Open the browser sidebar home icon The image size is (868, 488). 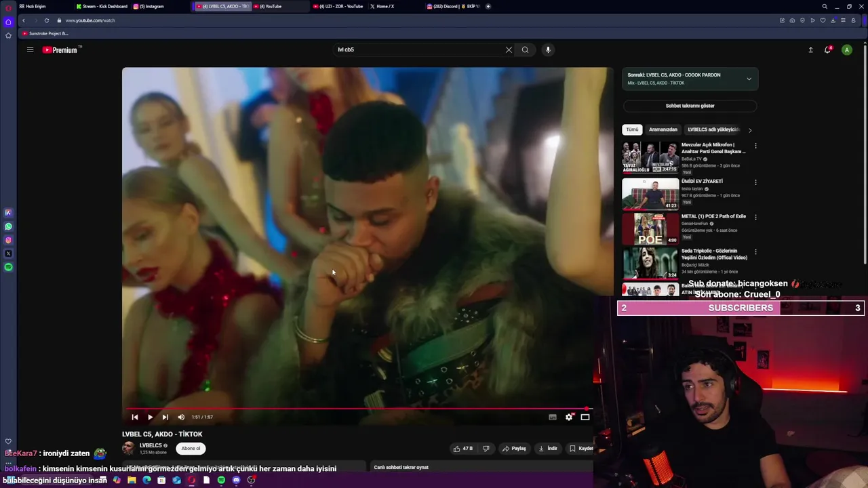click(x=8, y=22)
